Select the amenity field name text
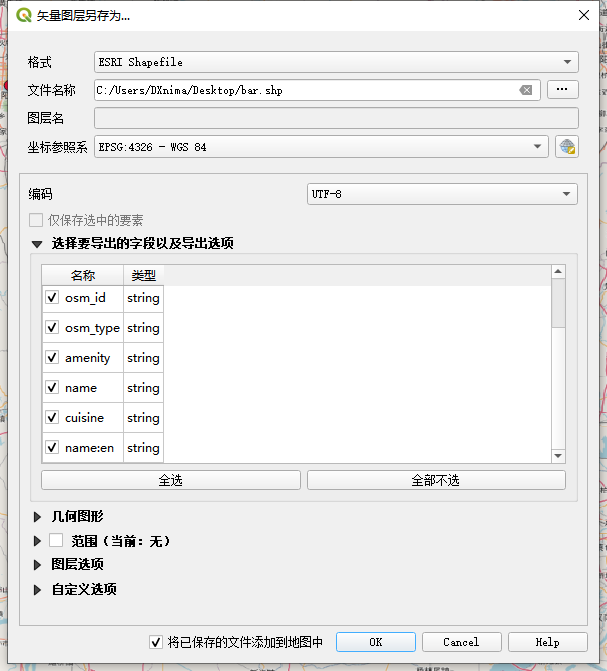Image resolution: width=607 pixels, height=671 pixels. pos(87,358)
